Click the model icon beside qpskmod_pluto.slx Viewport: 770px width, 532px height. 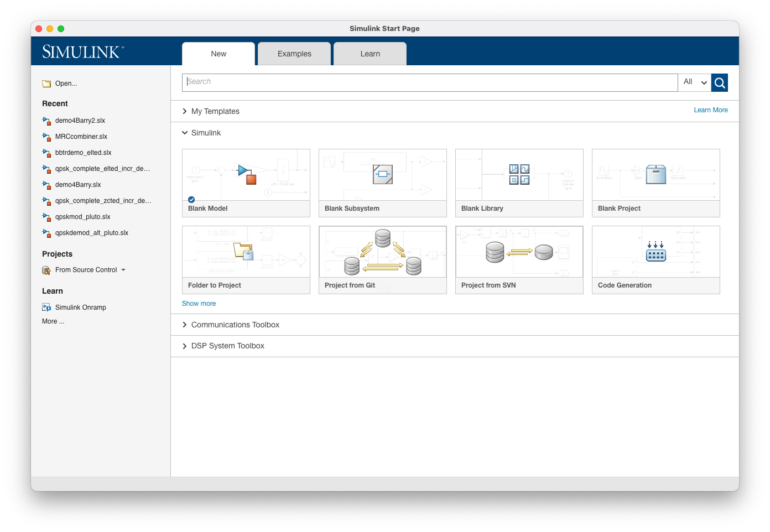46,217
